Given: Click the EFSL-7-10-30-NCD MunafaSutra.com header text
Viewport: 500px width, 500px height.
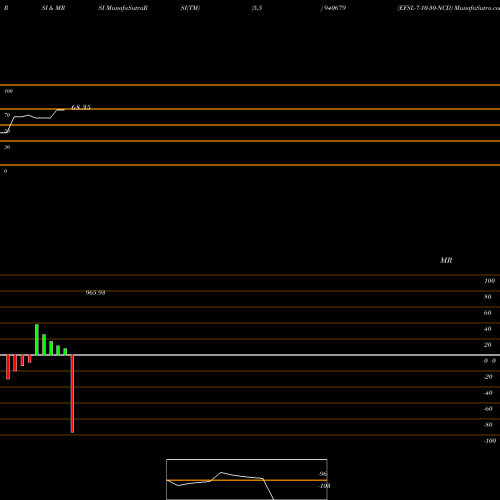Looking at the screenshot, I should tap(448, 8).
